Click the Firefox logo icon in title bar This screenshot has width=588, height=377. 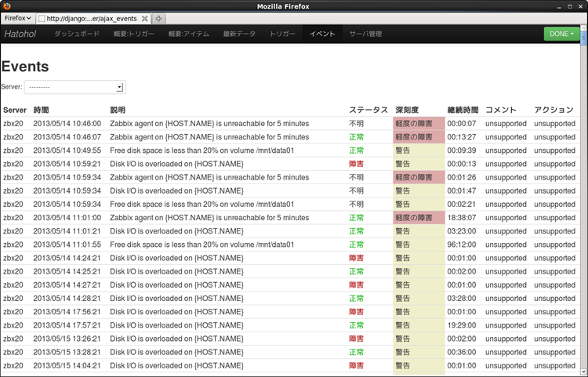[x=7, y=5]
